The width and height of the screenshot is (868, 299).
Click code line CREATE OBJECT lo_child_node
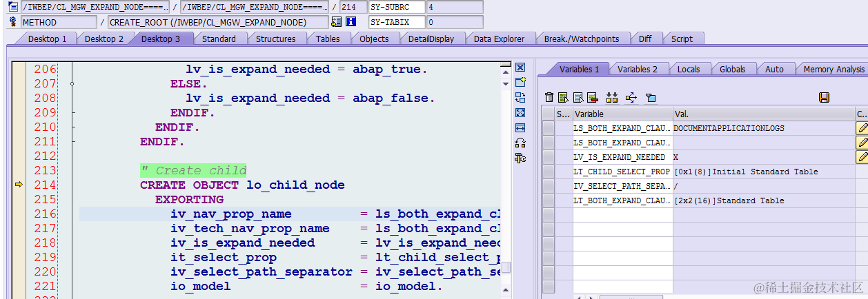point(242,185)
